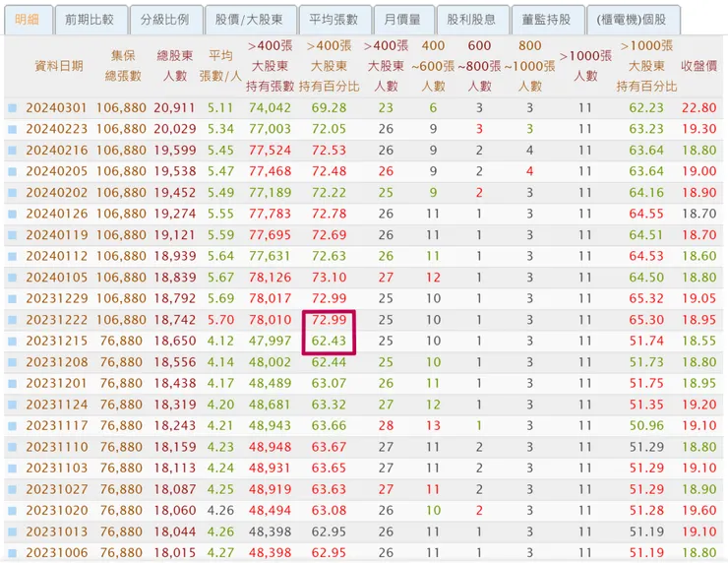Click the blue square icon for 20240202
The width and height of the screenshot is (728, 563).
(x=13, y=193)
